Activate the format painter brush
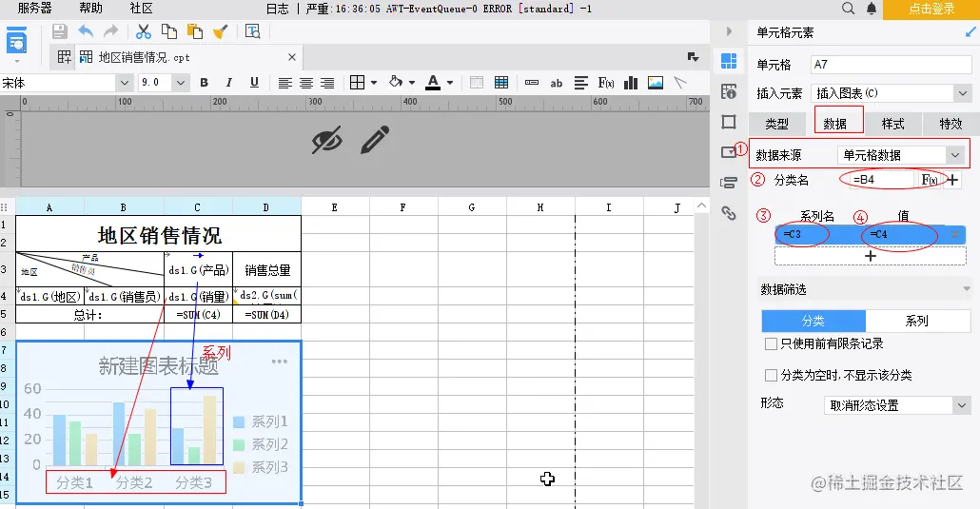The height and width of the screenshot is (509, 980). coord(220,32)
